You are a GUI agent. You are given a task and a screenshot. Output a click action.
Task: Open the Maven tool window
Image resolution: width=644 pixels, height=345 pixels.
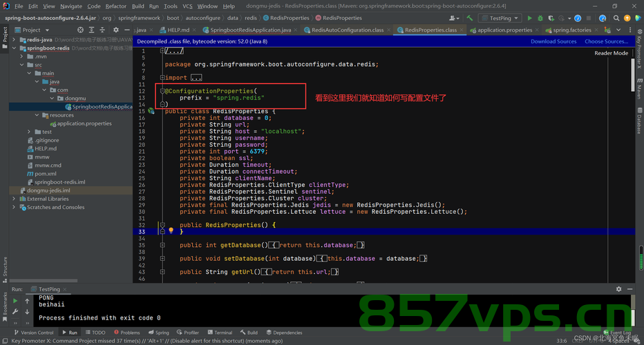tap(639, 88)
